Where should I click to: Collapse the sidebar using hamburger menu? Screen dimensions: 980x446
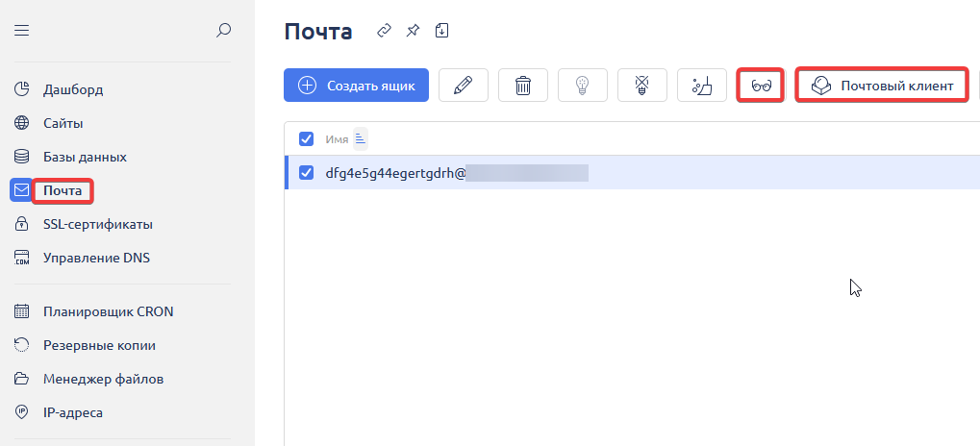pos(22,31)
